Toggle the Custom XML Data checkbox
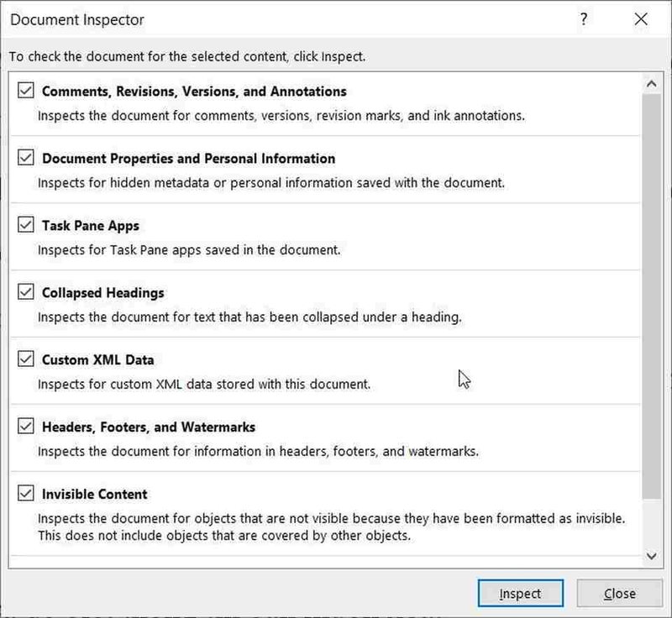The width and height of the screenshot is (672, 618). click(25, 359)
